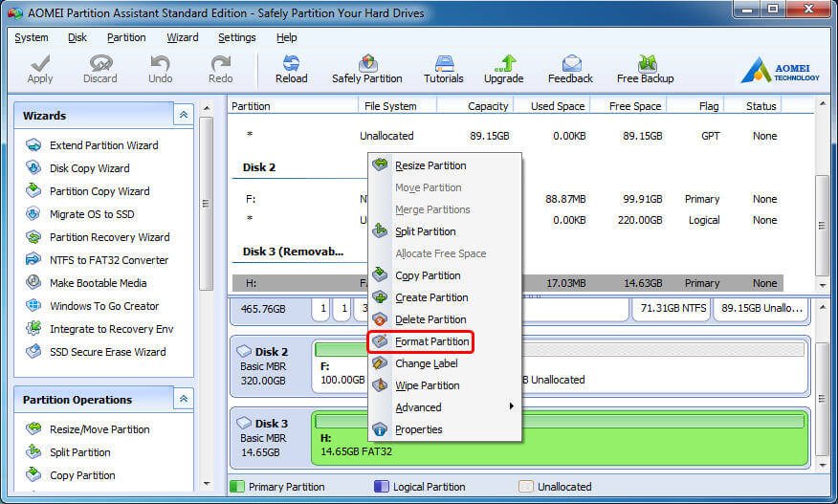Open Integrate to Recovery Env
This screenshot has width=838, height=504.
pos(99,329)
